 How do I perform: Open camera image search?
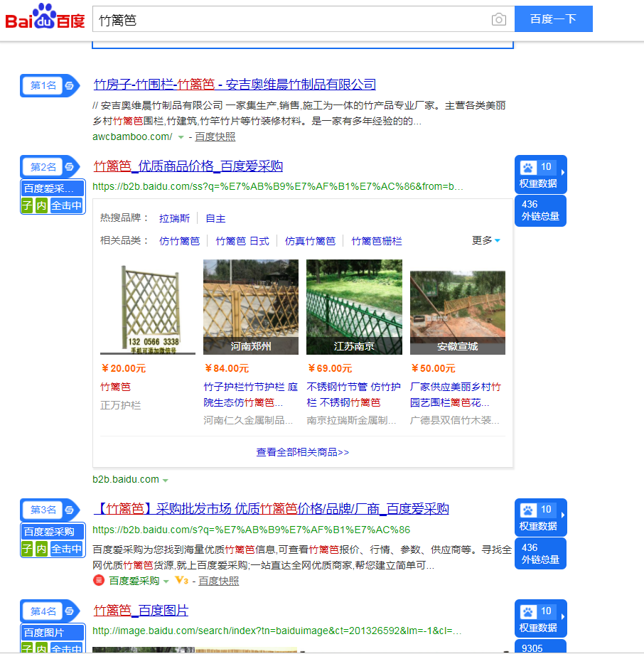498,19
